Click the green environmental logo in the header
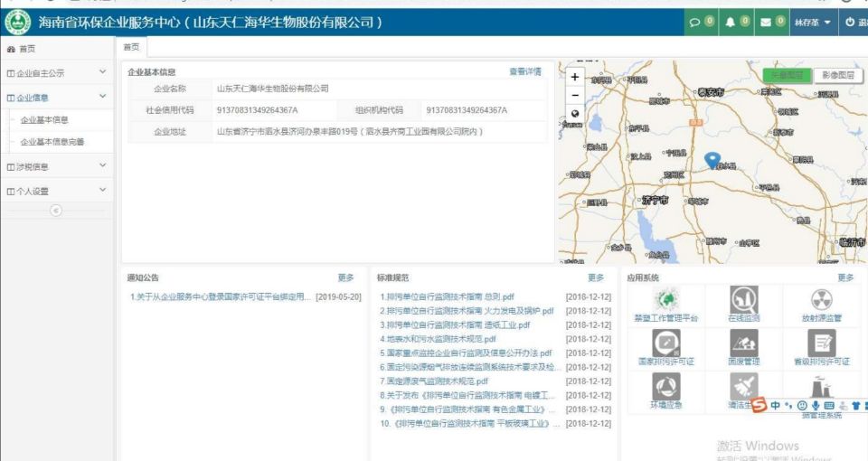868x461 pixels. [18, 23]
